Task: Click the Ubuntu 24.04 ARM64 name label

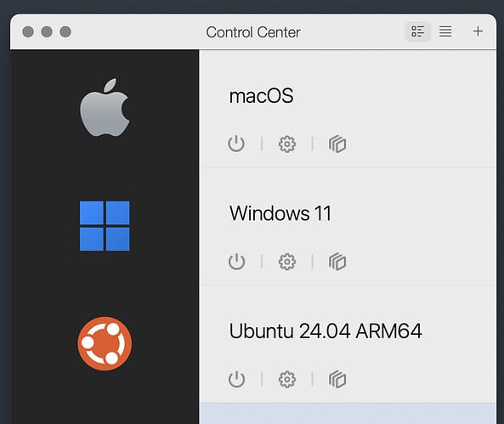Action: point(326,331)
